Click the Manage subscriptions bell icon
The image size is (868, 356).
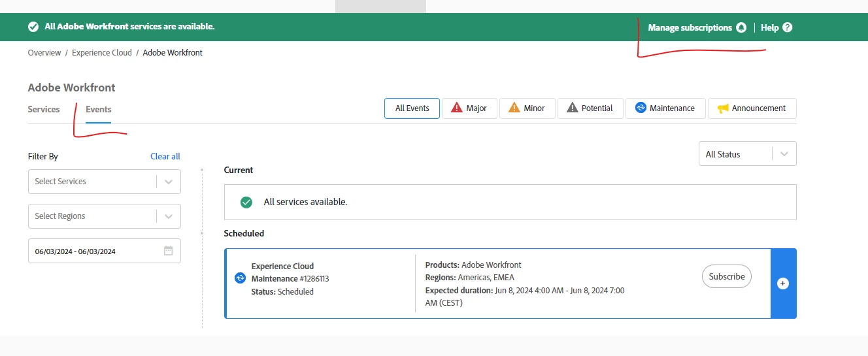(741, 27)
